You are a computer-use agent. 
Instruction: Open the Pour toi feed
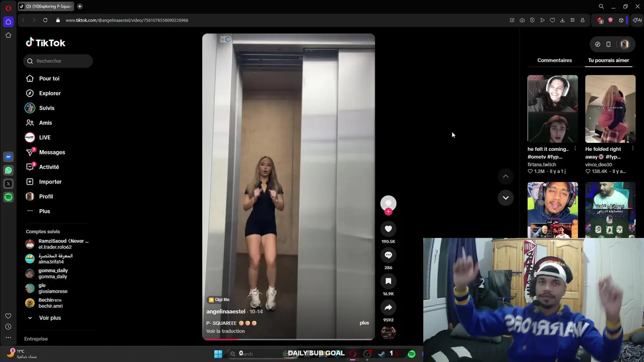[49, 78]
